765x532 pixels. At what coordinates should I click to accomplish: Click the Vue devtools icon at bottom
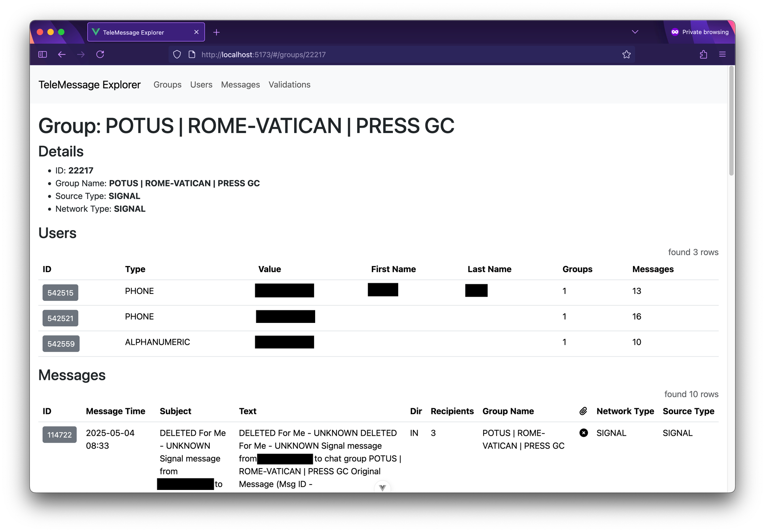(382, 487)
